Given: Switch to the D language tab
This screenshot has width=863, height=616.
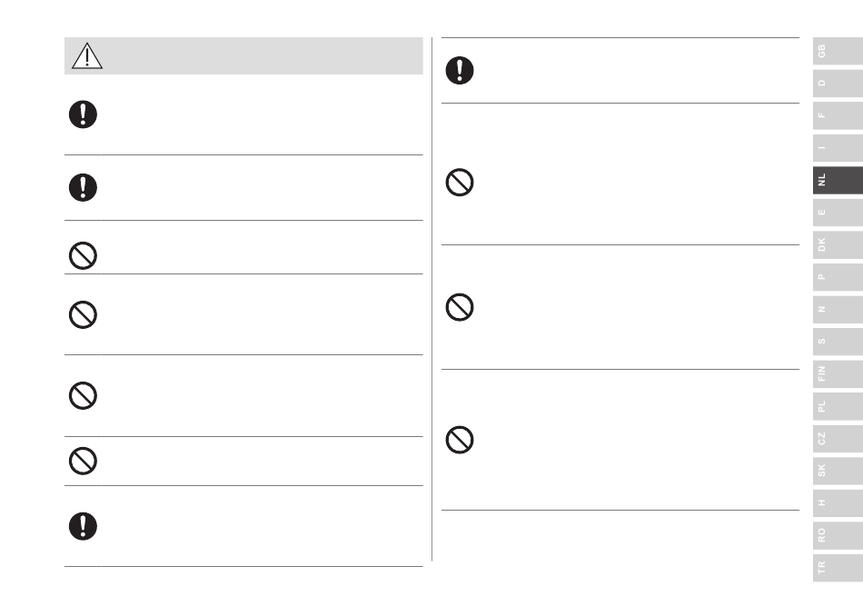Looking at the screenshot, I should (838, 83).
